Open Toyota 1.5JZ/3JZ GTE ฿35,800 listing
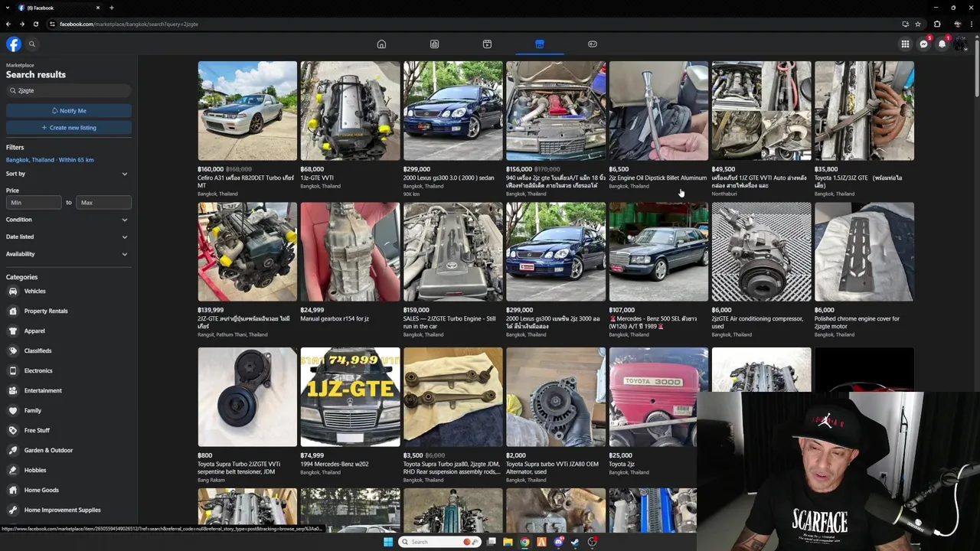Screen dimensions: 980x551 [x=864, y=129]
